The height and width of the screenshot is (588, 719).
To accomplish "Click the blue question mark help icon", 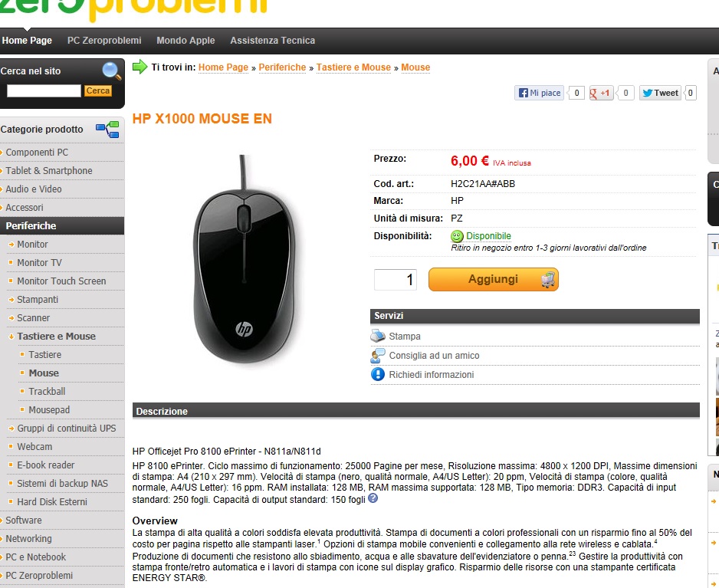I will point(373,498).
